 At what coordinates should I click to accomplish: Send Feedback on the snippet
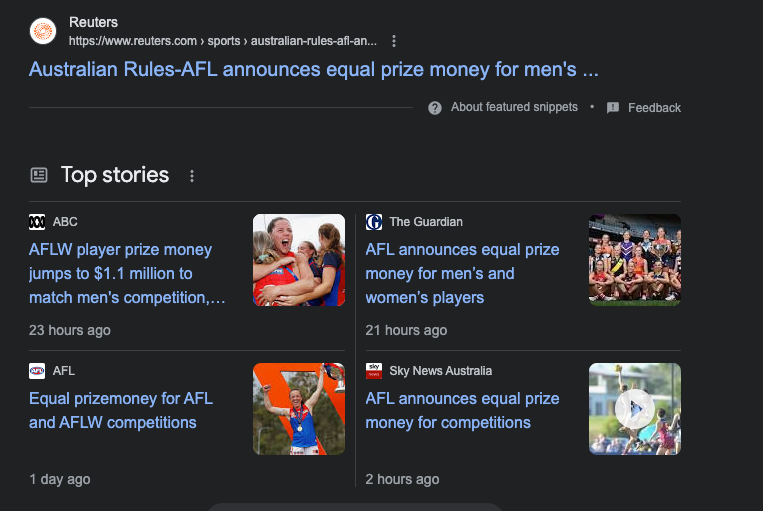tap(654, 108)
